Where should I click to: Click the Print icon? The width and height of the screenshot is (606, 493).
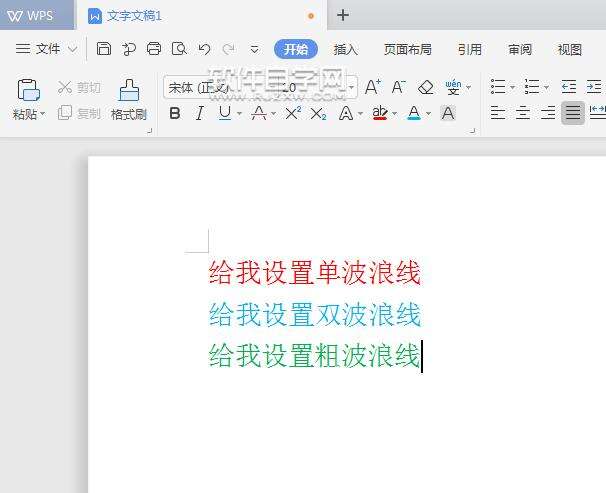click(154, 49)
